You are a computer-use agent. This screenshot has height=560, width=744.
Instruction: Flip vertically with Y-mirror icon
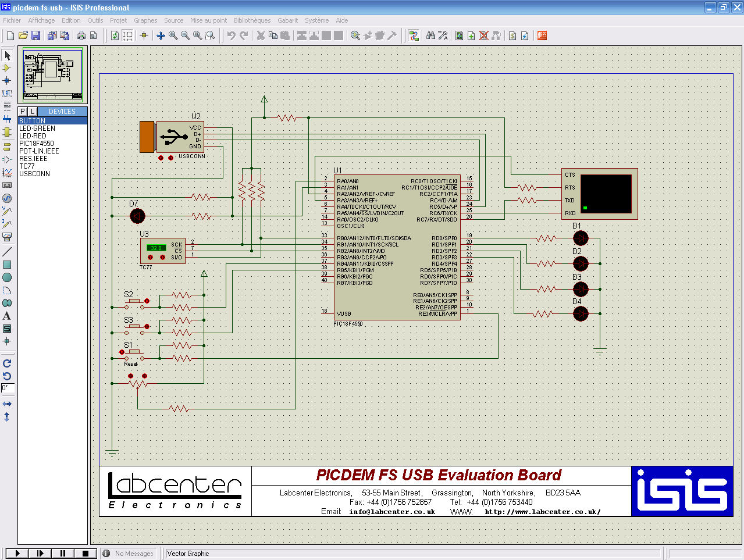click(7, 416)
